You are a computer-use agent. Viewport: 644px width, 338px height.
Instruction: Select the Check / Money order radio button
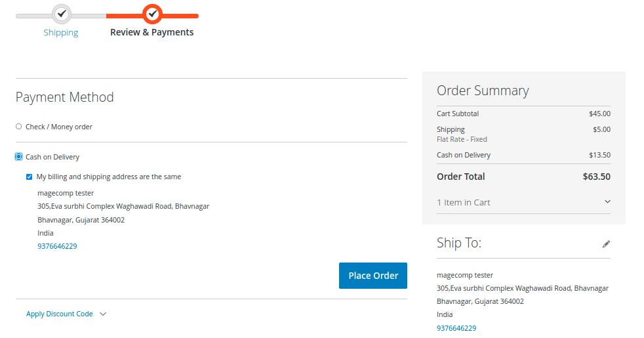coord(19,127)
